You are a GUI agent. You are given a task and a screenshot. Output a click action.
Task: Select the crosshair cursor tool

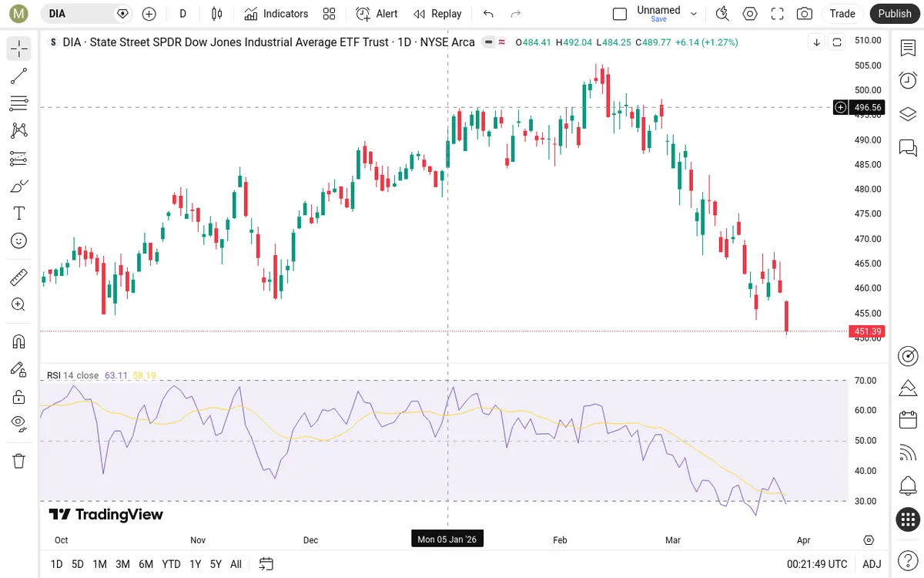(x=19, y=49)
